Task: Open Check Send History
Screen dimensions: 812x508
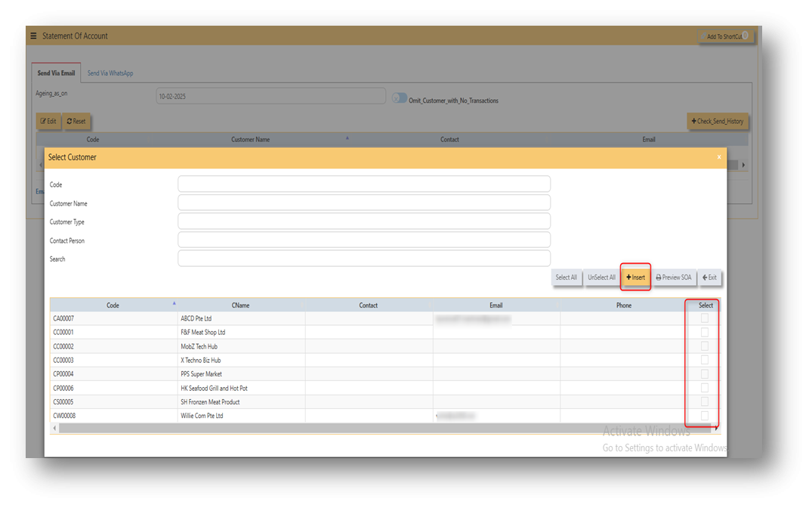Action: (718, 121)
